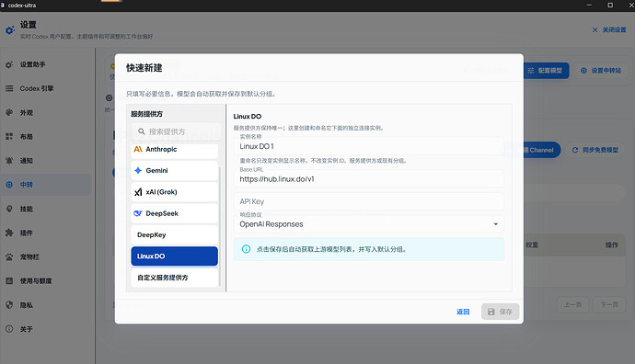Click the 返回 link
The height and width of the screenshot is (364, 635).
coord(463,312)
